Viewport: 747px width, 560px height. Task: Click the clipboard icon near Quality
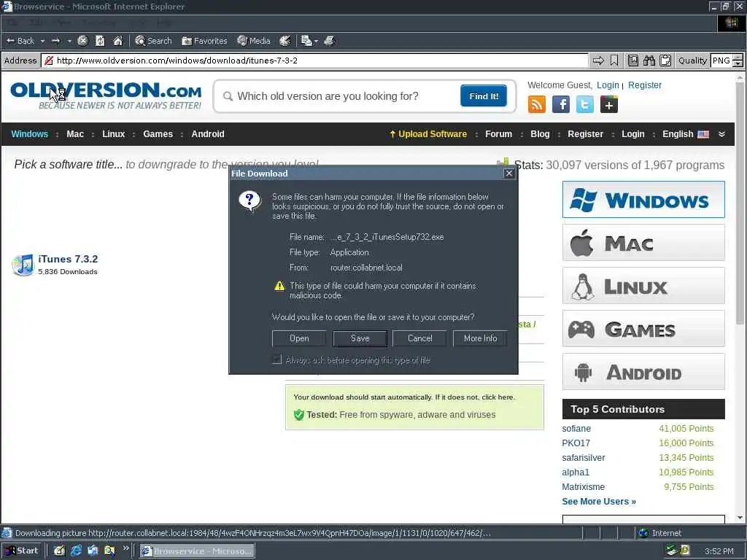[665, 61]
